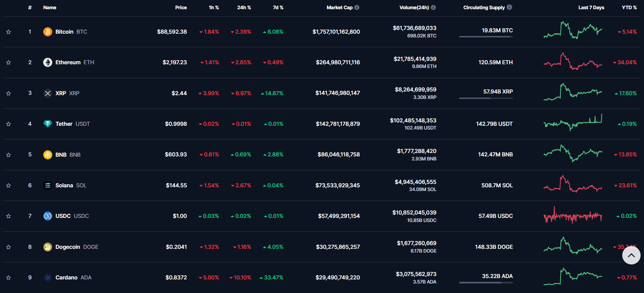Click Ethereum volume $21,785,414,939
Viewport: 644px width, 293px height.
tap(415, 59)
